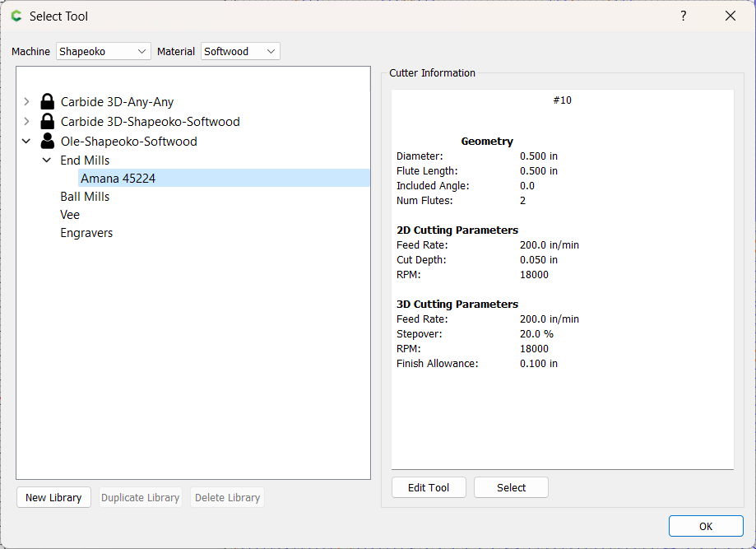
Task: Expand the Carbide 3D-Any-Any library
Action: [26, 102]
